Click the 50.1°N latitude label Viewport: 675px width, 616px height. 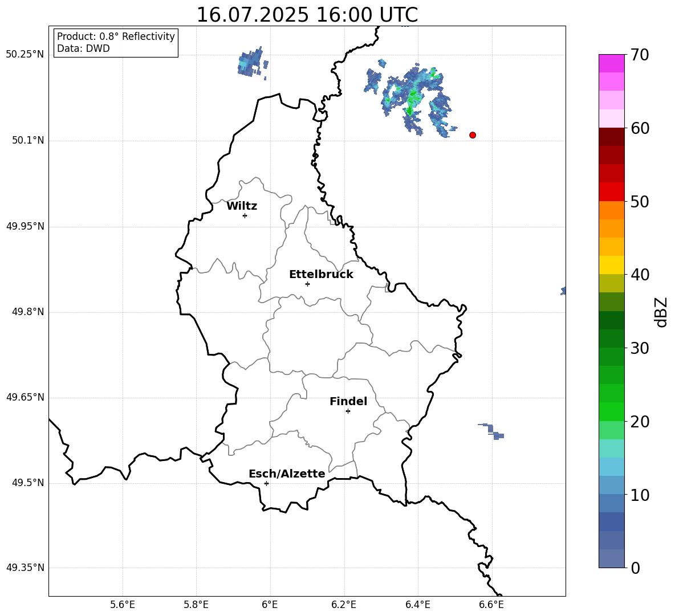(28, 141)
